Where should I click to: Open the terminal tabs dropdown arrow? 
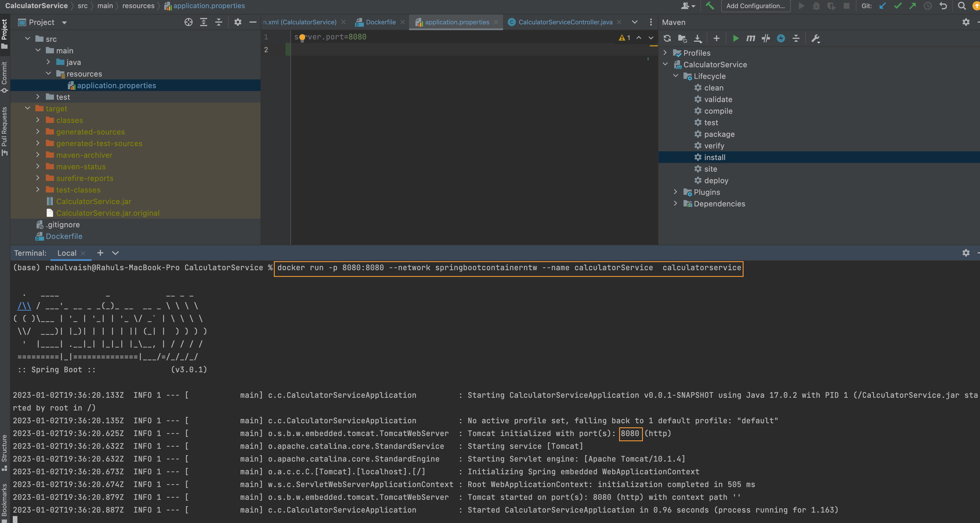point(115,253)
